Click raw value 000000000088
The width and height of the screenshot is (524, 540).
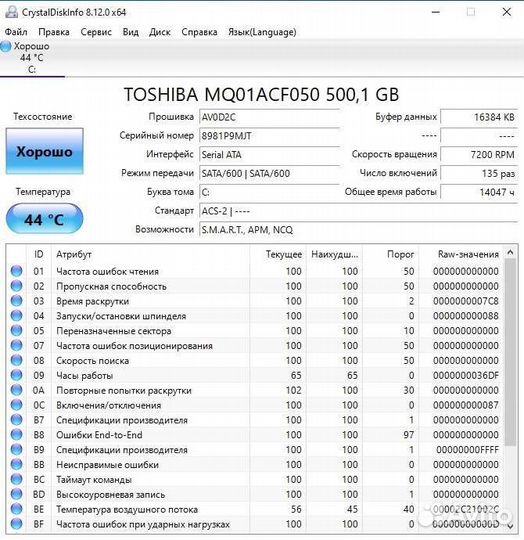465,316
